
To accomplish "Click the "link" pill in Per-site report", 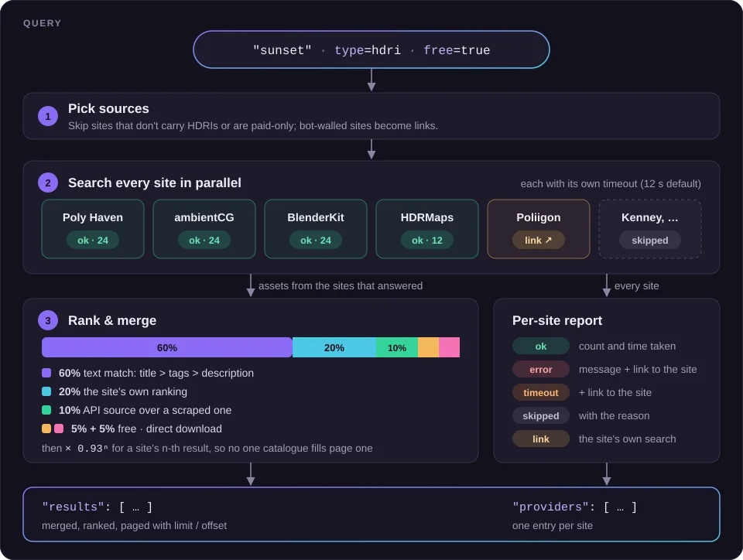I will pos(541,439).
